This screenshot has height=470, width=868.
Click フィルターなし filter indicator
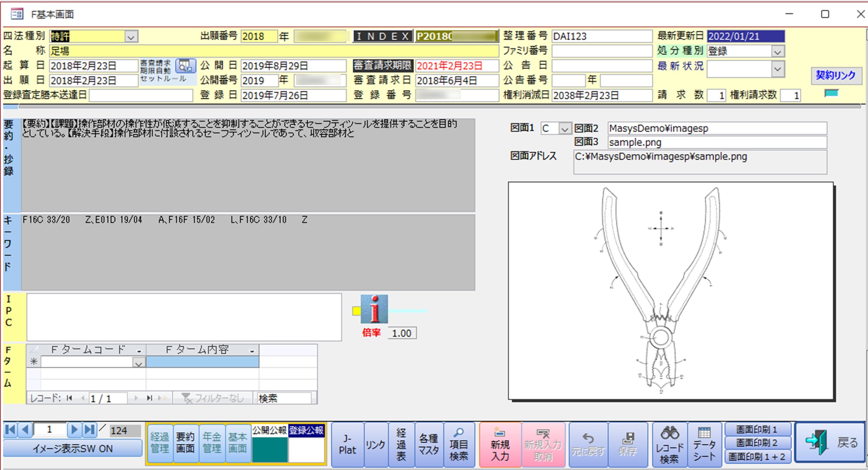[213, 398]
